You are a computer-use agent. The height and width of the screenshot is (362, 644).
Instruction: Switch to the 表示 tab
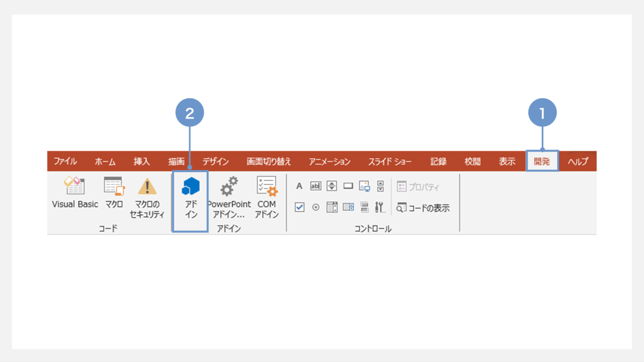point(507,161)
